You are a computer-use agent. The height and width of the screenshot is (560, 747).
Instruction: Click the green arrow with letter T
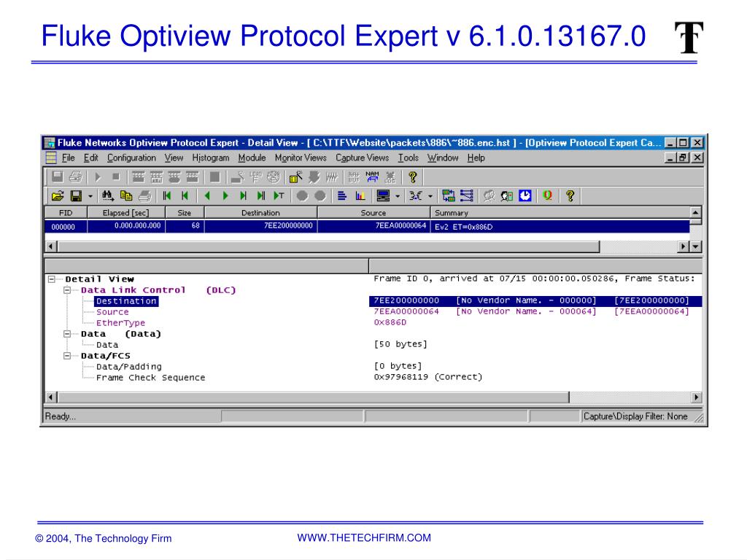pos(279,195)
